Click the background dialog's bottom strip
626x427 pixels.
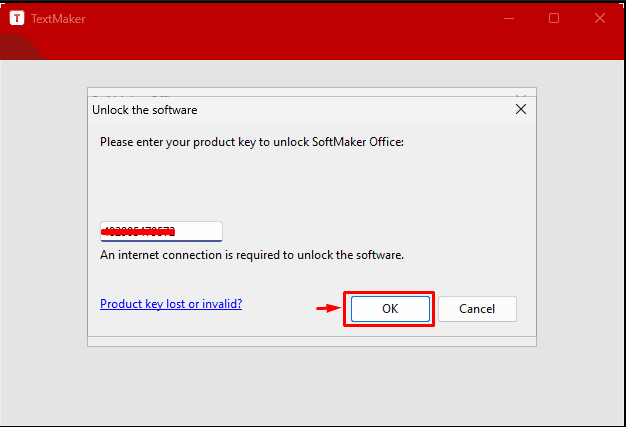(312, 341)
